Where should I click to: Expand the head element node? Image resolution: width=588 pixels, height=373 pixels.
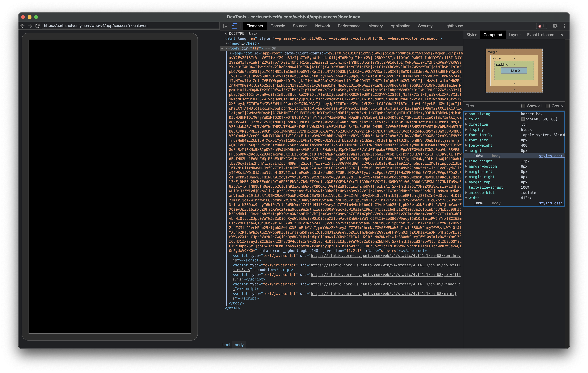(x=226, y=43)
